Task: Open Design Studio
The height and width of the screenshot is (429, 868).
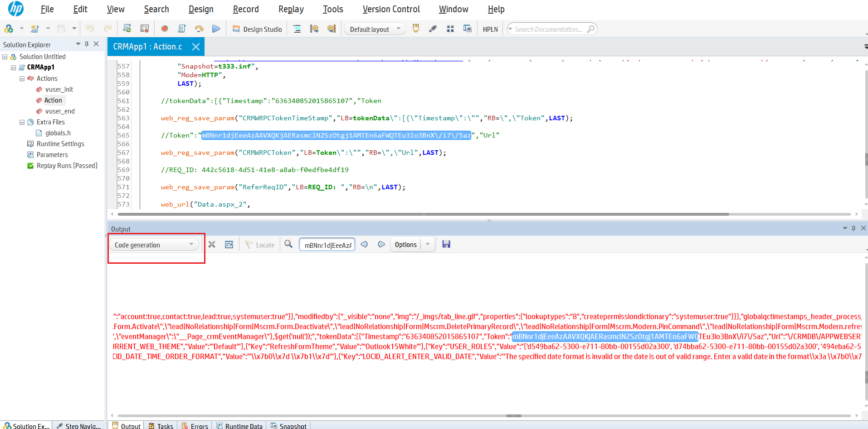Action: [257, 29]
